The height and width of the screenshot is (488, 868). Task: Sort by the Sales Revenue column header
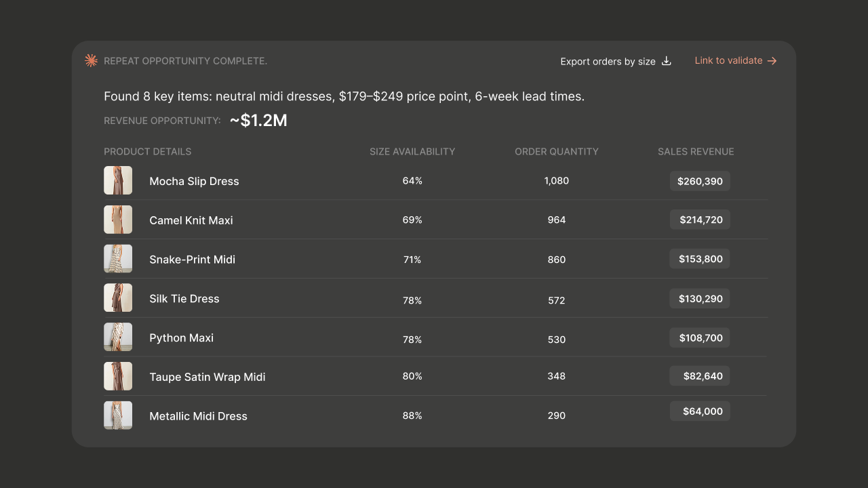(696, 152)
